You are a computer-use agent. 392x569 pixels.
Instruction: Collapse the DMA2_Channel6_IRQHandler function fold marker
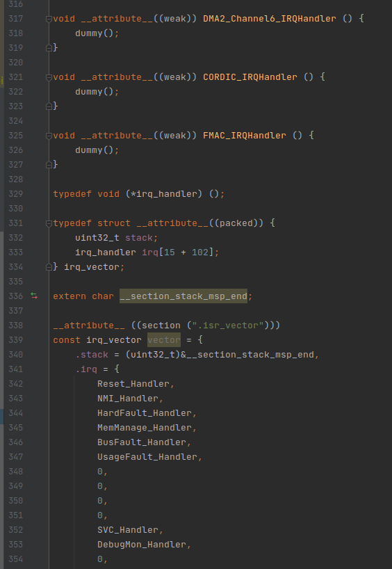(x=49, y=19)
